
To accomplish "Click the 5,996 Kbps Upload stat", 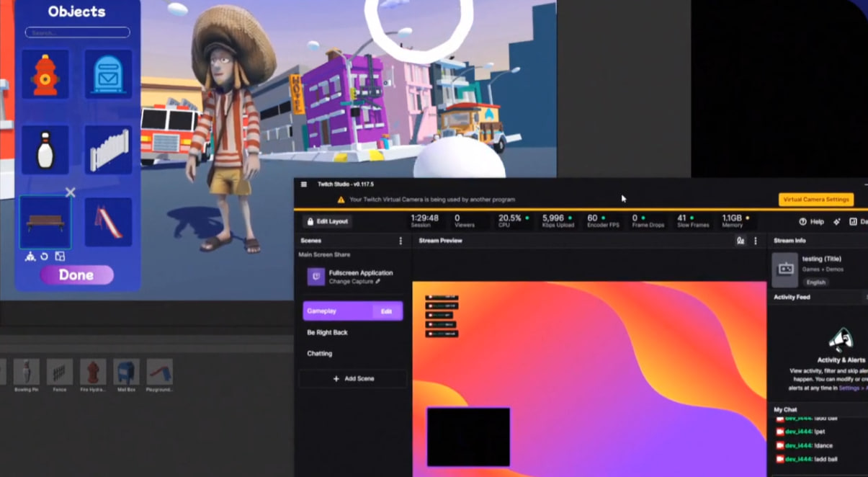I will [558, 220].
